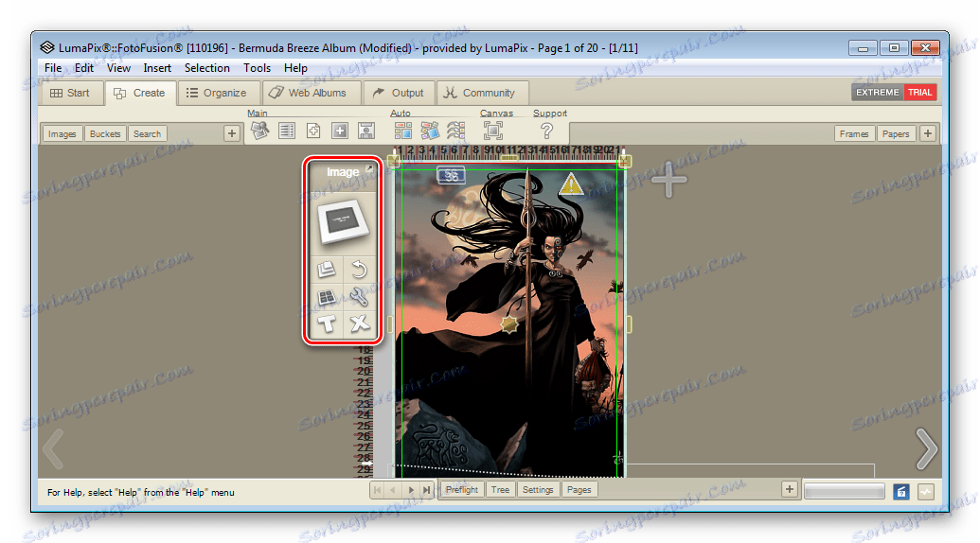This screenshot has height=543, width=980.
Task: Click the third Auto arrange icon
Action: pyautogui.click(x=455, y=131)
